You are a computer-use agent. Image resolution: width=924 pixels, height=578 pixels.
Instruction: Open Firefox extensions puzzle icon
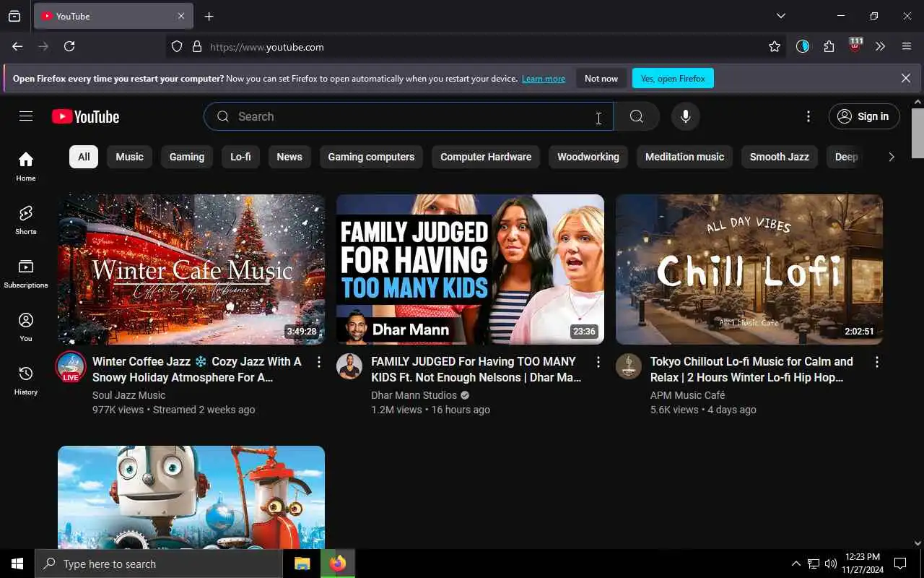pos(829,46)
